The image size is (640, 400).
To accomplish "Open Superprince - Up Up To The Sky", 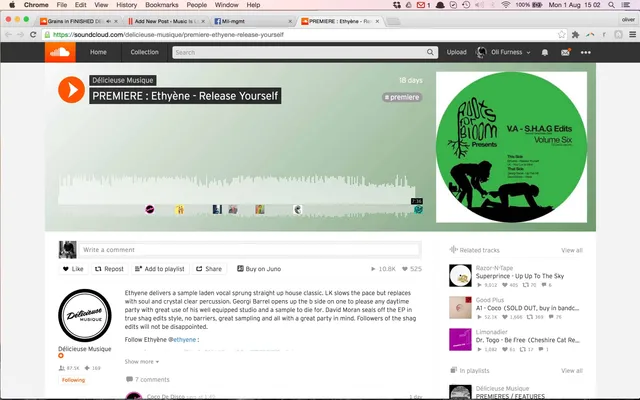I will (520, 276).
